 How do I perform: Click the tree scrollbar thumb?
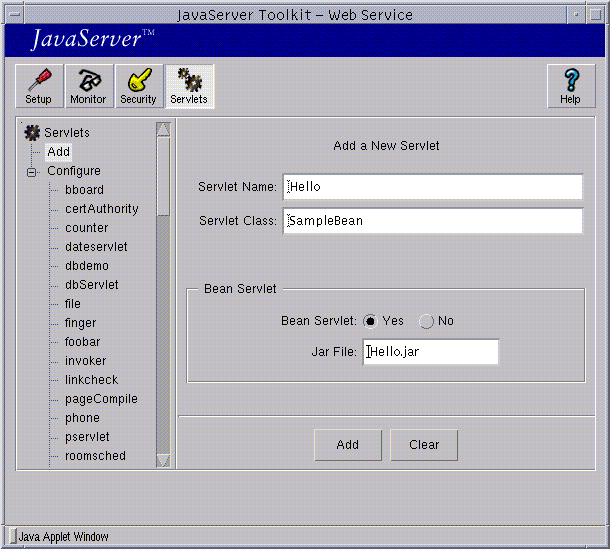point(163,176)
